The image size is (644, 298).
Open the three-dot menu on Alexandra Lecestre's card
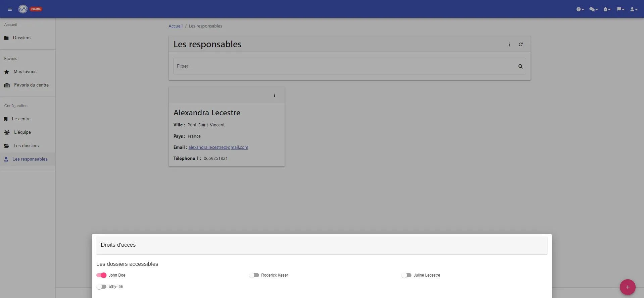[x=275, y=96]
